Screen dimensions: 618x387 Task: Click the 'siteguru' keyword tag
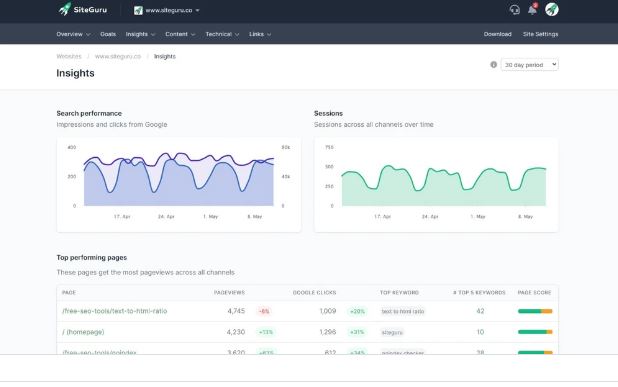coord(392,332)
